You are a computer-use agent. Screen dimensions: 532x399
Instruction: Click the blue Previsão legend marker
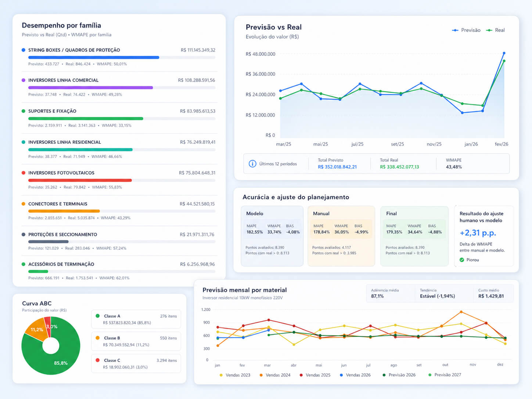[x=455, y=30]
